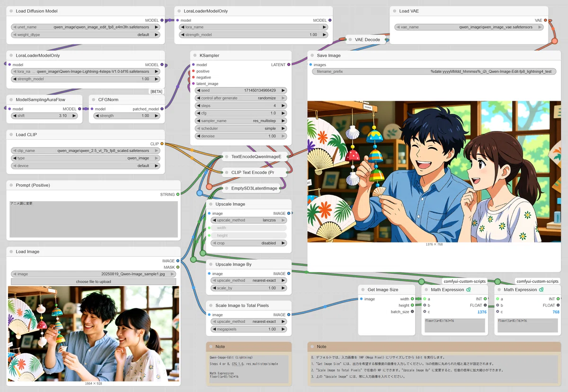The width and height of the screenshot is (568, 392).
Task: Click the left arrow of the seed field
Action: coord(198,90)
